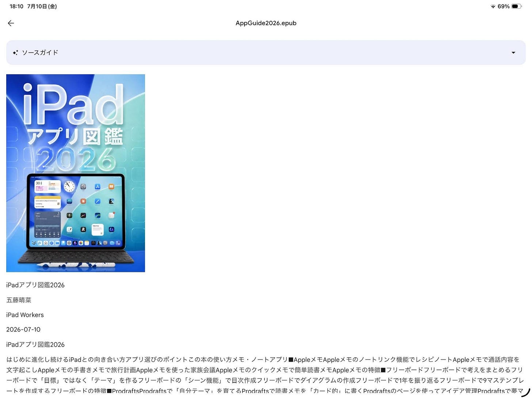This screenshot has height=399, width=532.
Task: Select the iPad アプリ図鑑 2026 cover image
Action: pos(76,173)
